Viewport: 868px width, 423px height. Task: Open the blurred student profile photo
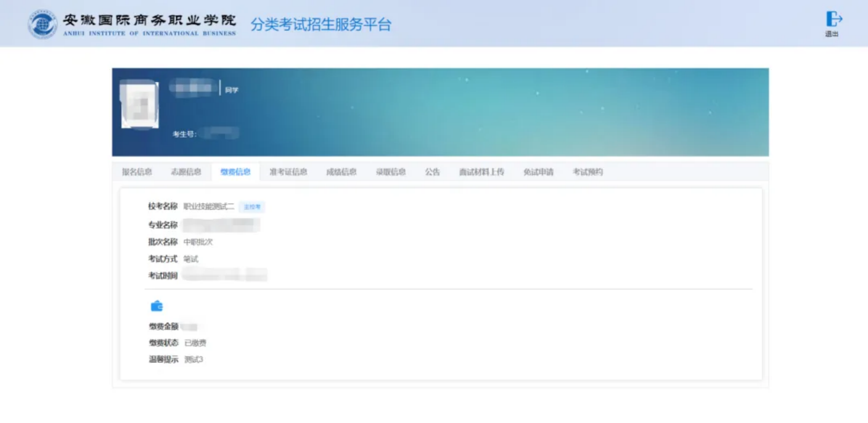click(140, 105)
